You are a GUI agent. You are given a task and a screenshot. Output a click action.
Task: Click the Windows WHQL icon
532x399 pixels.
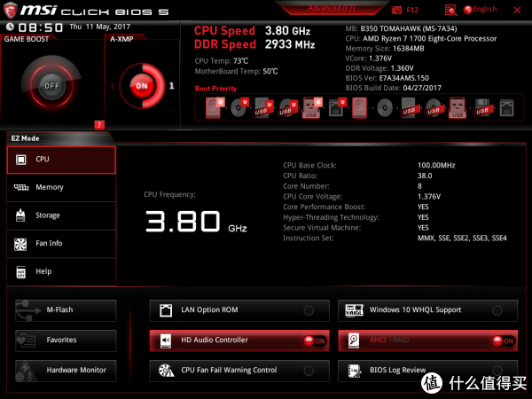(354, 310)
